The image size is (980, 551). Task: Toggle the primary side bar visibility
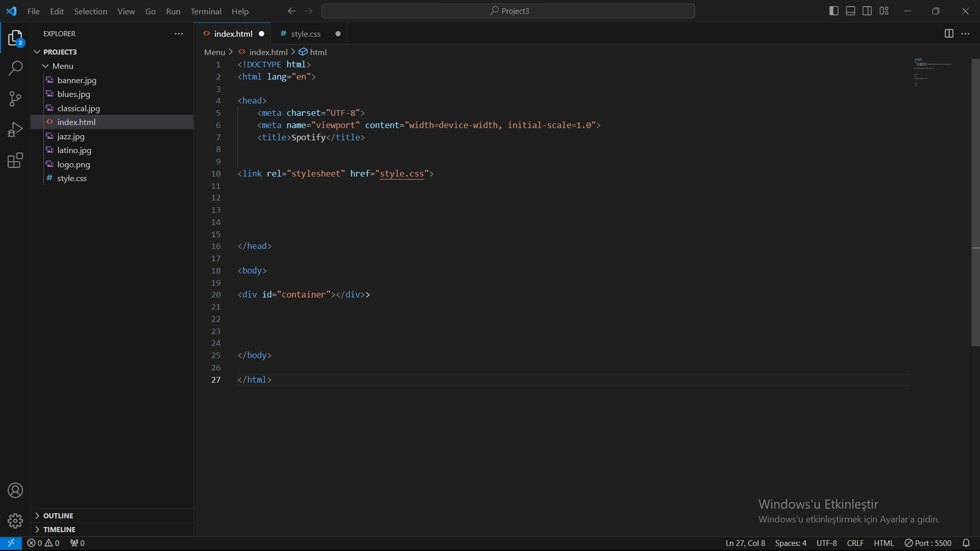pyautogui.click(x=834, y=11)
